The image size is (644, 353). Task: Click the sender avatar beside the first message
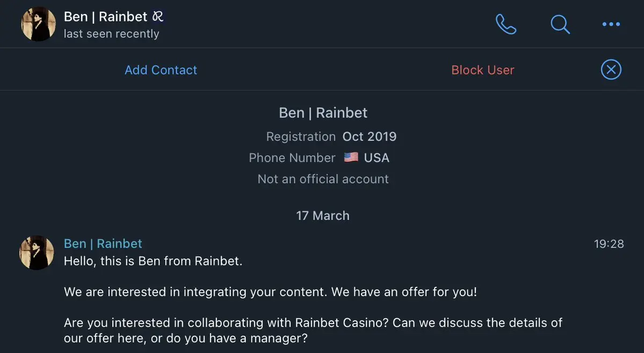(x=37, y=253)
